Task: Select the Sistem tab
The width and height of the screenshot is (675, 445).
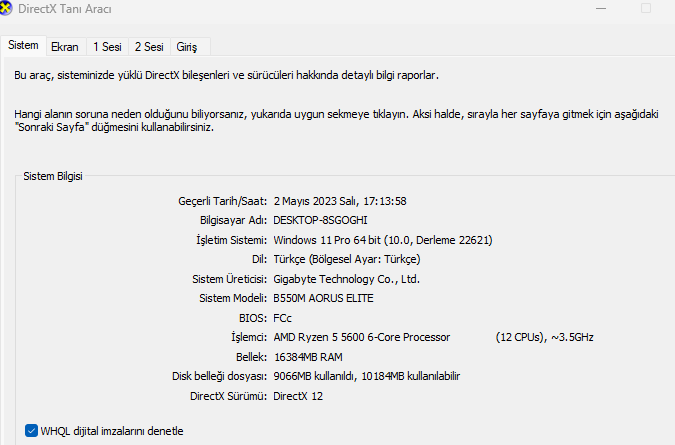Action: click(24, 46)
